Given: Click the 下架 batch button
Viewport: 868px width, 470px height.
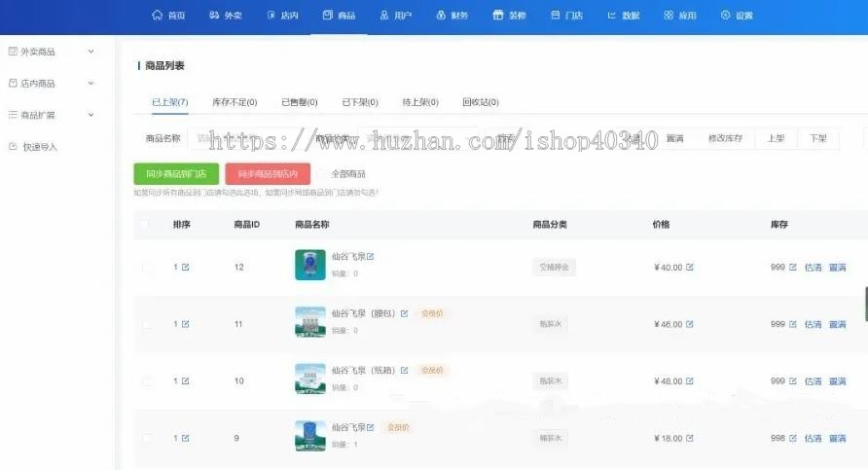Looking at the screenshot, I should pos(818,138).
